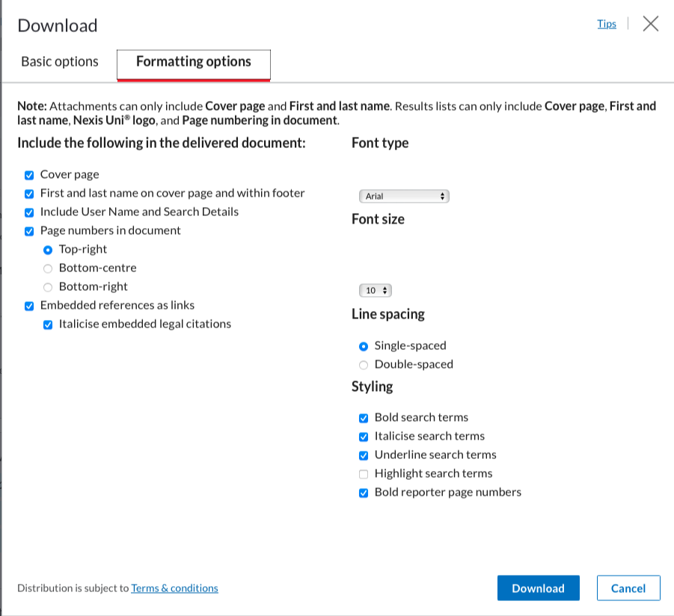This screenshot has width=674, height=616.
Task: Toggle First and last name on cover page
Action: coord(29,194)
